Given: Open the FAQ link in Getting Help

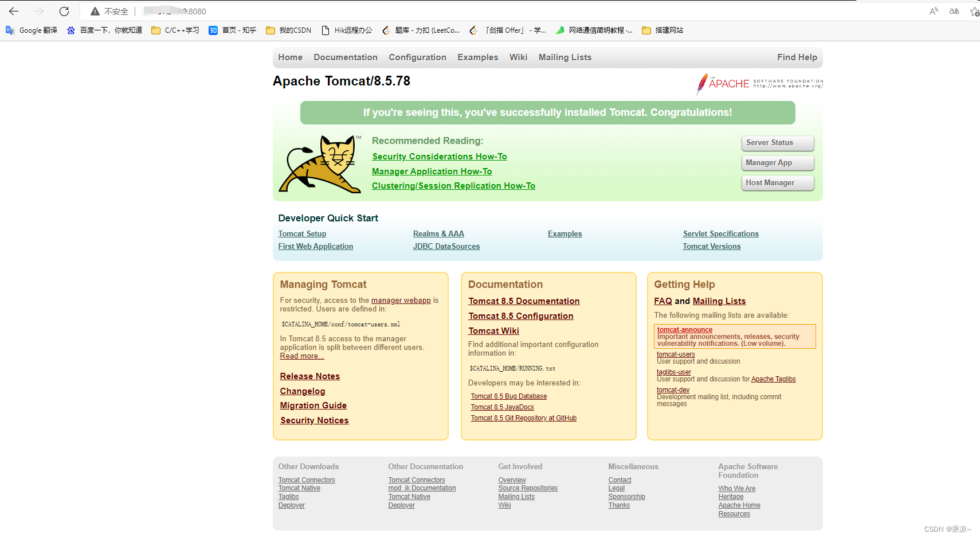Looking at the screenshot, I should [663, 301].
